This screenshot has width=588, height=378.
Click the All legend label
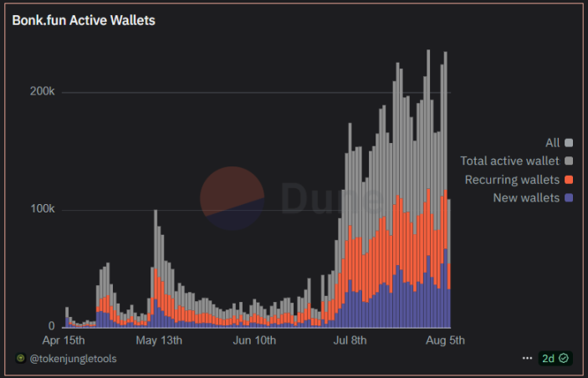click(x=552, y=143)
